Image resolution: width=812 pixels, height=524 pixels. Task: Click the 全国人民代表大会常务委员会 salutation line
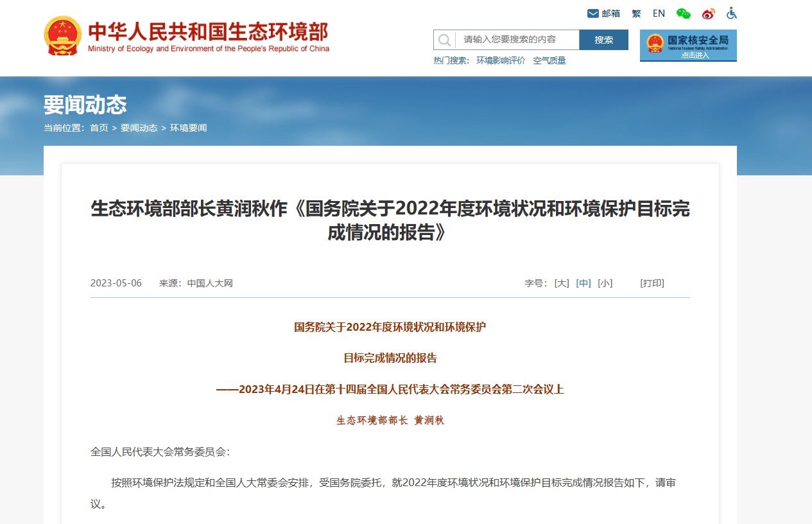click(160, 451)
